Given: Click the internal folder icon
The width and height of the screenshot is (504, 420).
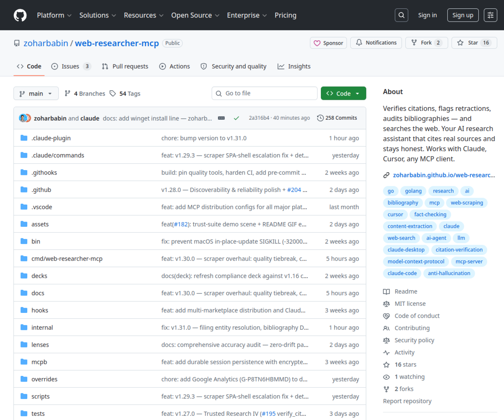Looking at the screenshot, I should pos(24,327).
